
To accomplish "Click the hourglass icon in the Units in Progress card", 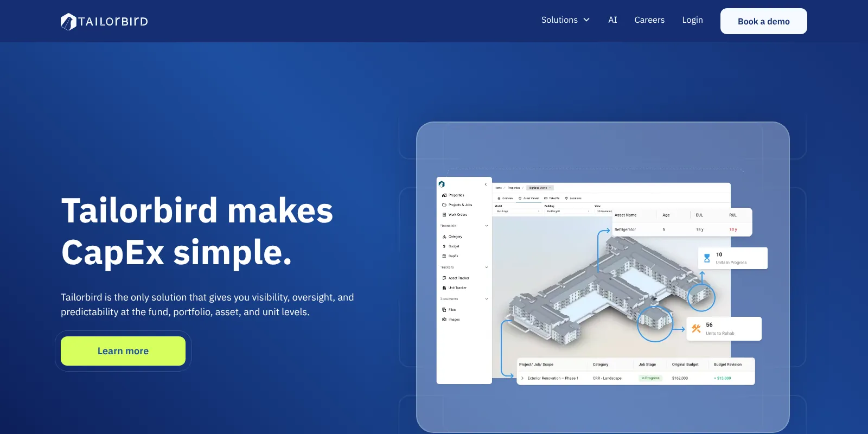I will pos(707,258).
